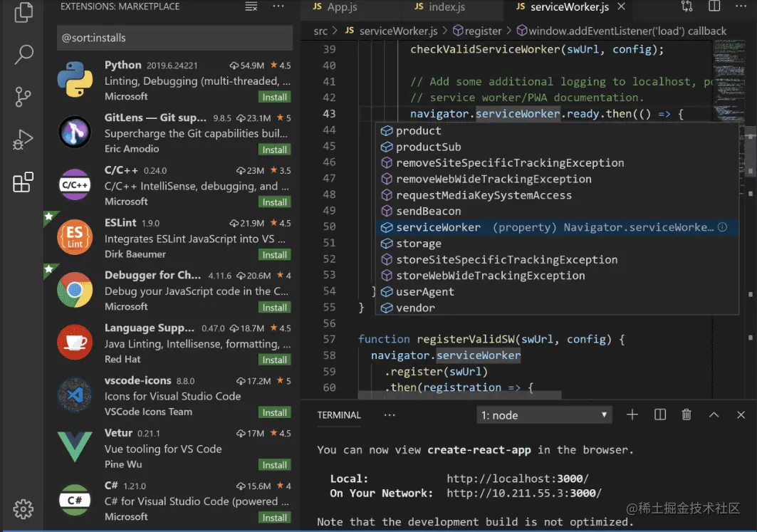
Task: Open Extensions panel more actions menu
Action: coord(278,6)
